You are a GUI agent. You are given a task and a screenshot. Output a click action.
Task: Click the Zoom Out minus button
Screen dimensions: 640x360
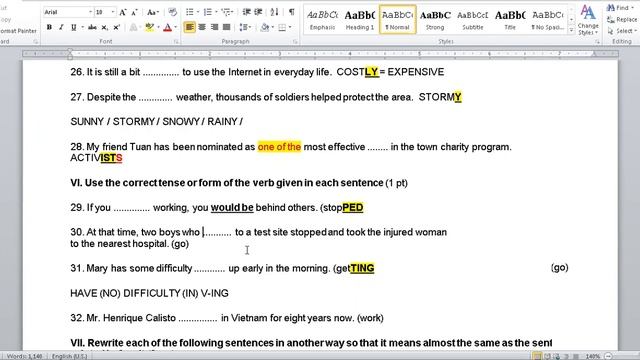(x=608, y=356)
